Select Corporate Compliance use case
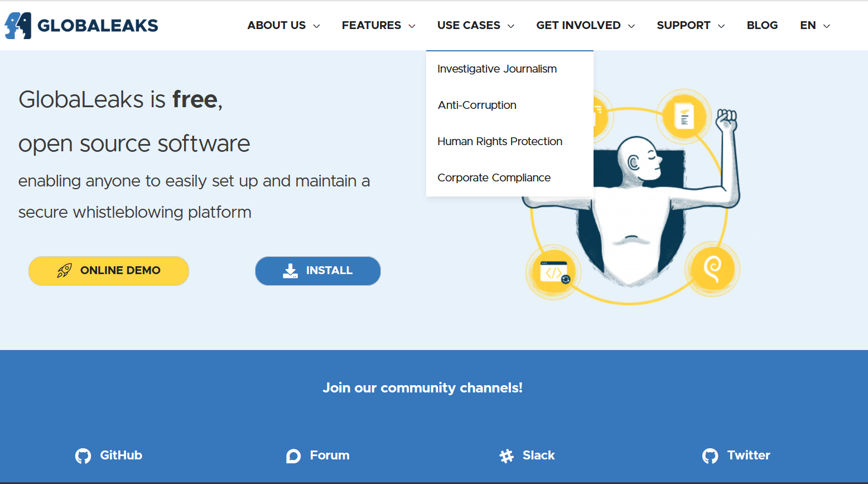Screen dimensions: 868x484 (x=494, y=178)
